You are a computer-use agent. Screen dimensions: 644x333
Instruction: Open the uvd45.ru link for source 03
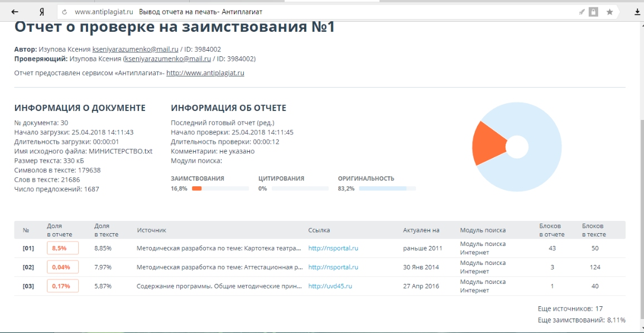point(330,286)
